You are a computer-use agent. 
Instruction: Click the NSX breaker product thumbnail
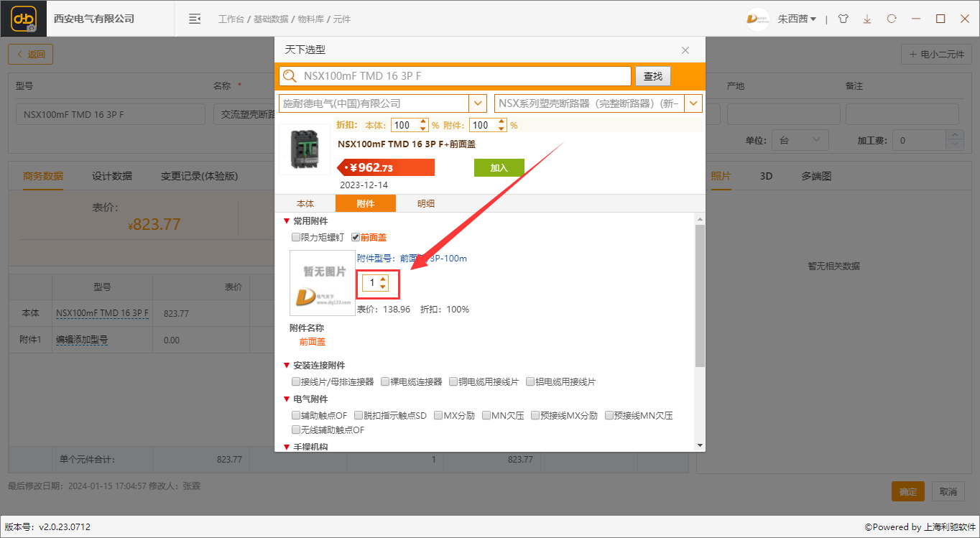[x=305, y=149]
